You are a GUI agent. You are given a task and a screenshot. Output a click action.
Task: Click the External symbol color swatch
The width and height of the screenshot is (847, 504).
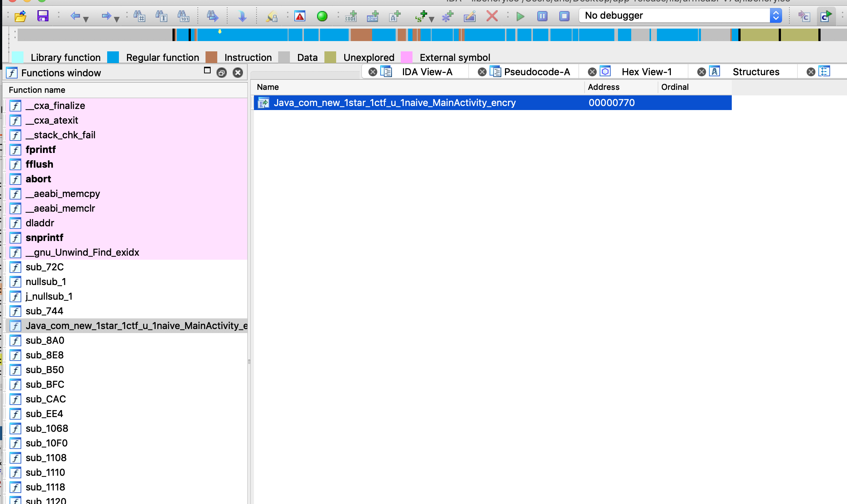[407, 57]
